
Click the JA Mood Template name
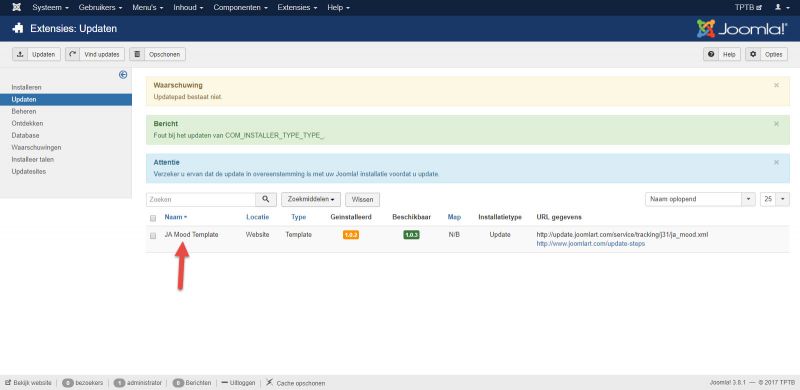191,235
